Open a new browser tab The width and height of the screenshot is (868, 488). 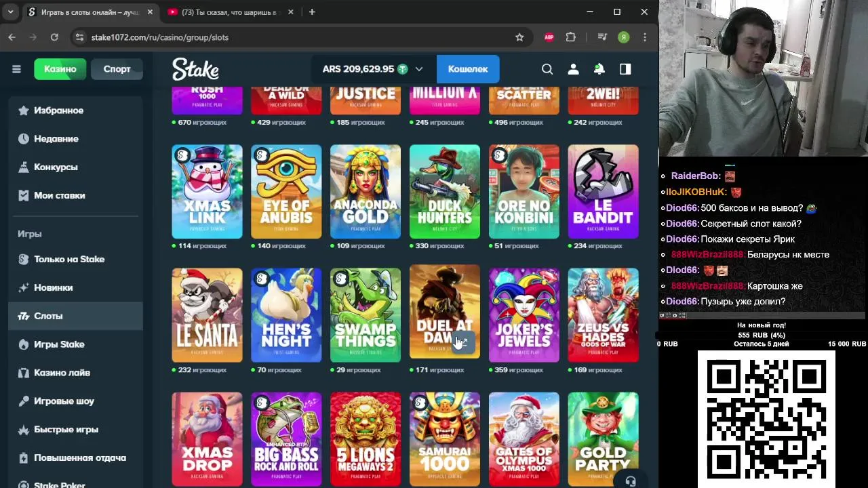pos(312,12)
